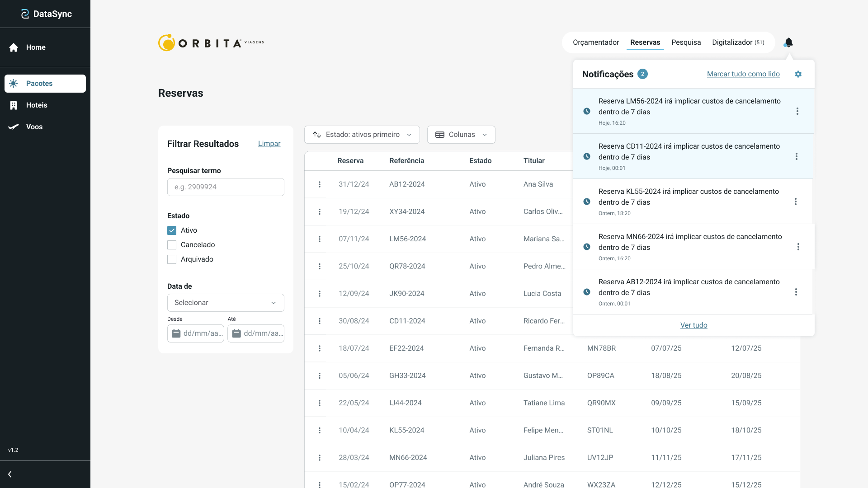Open the Data de Selecionar dropdown
The height and width of the screenshot is (488, 868).
coord(226,303)
